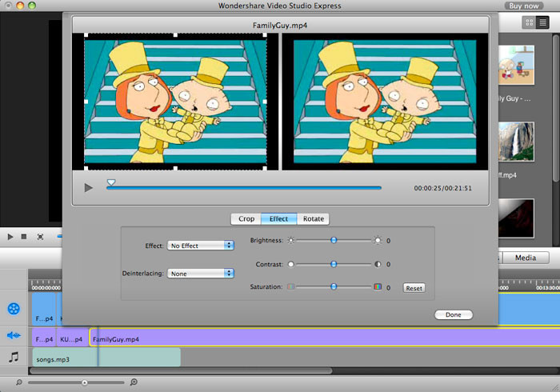Open the Effect dropdown showing No Effect
Viewport: 560px width, 392px height.
[x=201, y=246]
